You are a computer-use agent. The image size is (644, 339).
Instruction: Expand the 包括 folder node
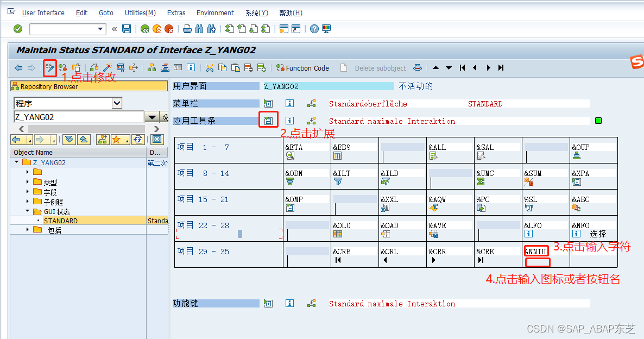coord(28,230)
